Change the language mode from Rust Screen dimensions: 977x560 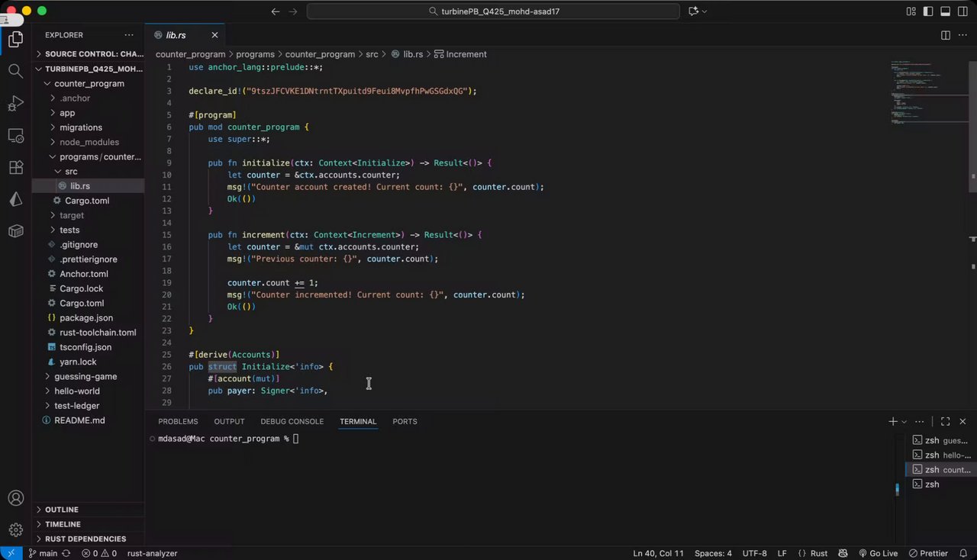click(x=819, y=553)
